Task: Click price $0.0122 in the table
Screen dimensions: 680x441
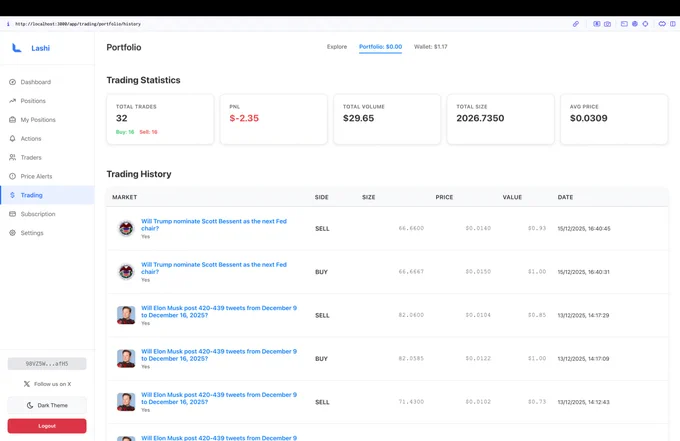Action: pyautogui.click(x=478, y=358)
